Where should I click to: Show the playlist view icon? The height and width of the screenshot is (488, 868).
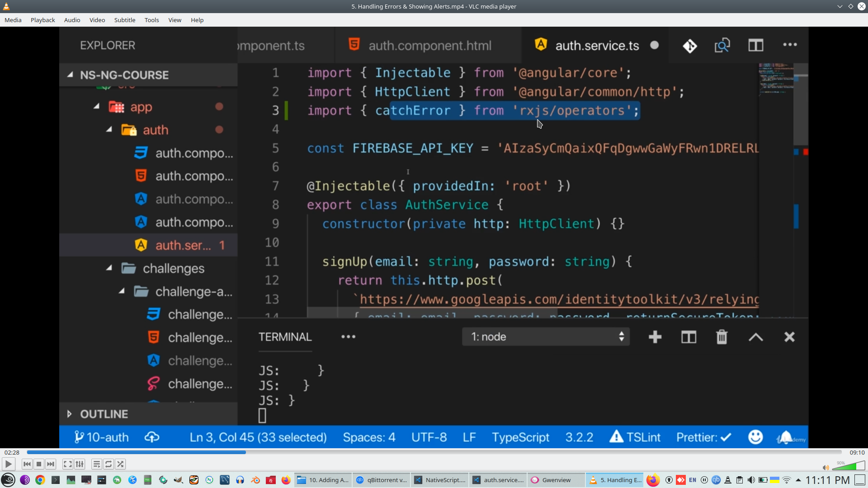[96, 464]
